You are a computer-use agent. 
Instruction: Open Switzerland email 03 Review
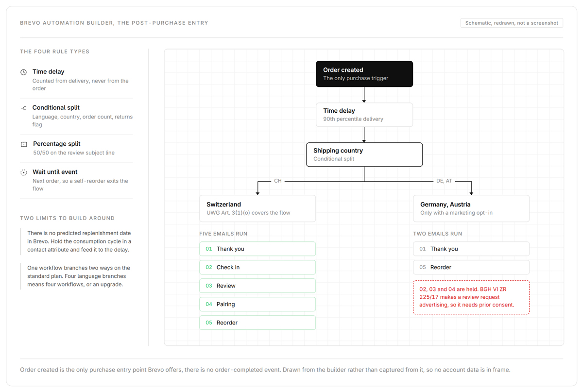pos(257,286)
